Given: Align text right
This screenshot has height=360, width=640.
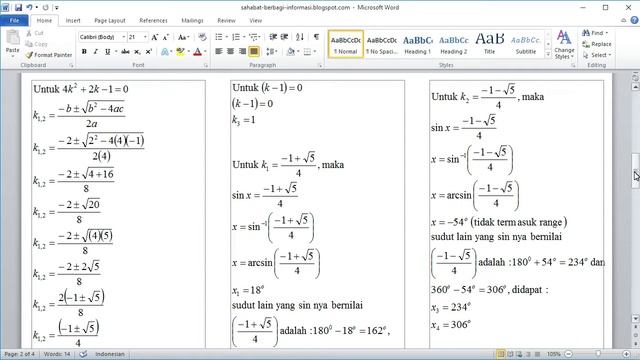Looking at the screenshot, I should [x=242, y=51].
